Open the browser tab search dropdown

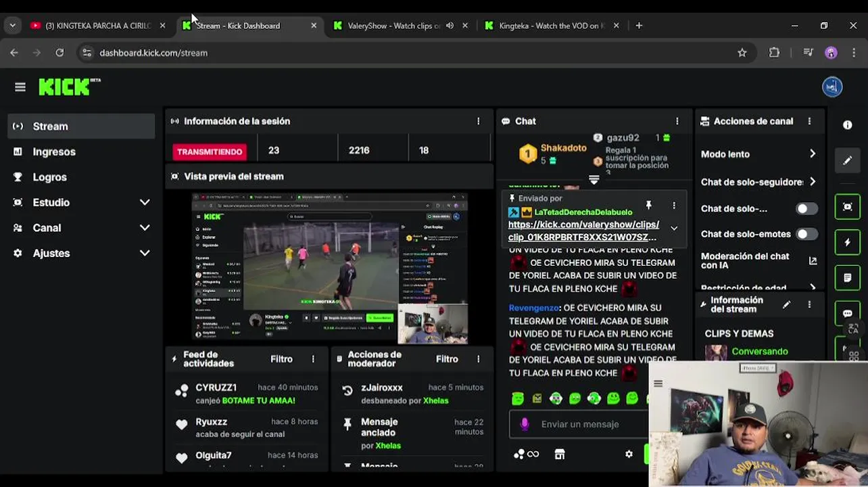12,26
